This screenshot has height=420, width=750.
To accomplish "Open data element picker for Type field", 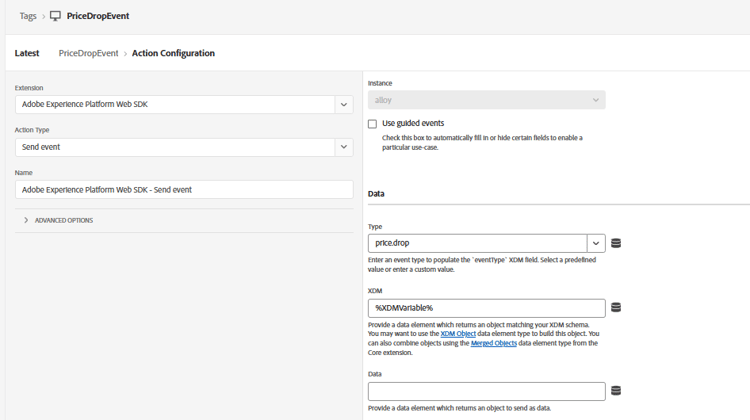I will 616,243.
